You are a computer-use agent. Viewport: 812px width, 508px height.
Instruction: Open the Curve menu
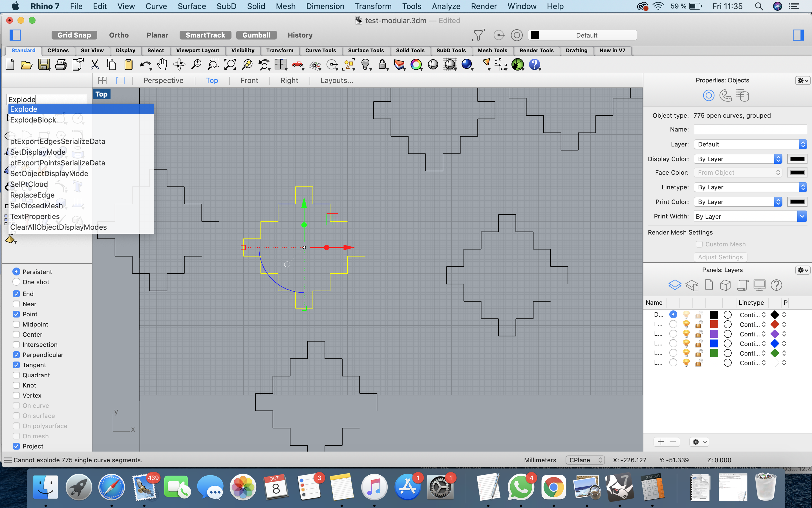(156, 6)
